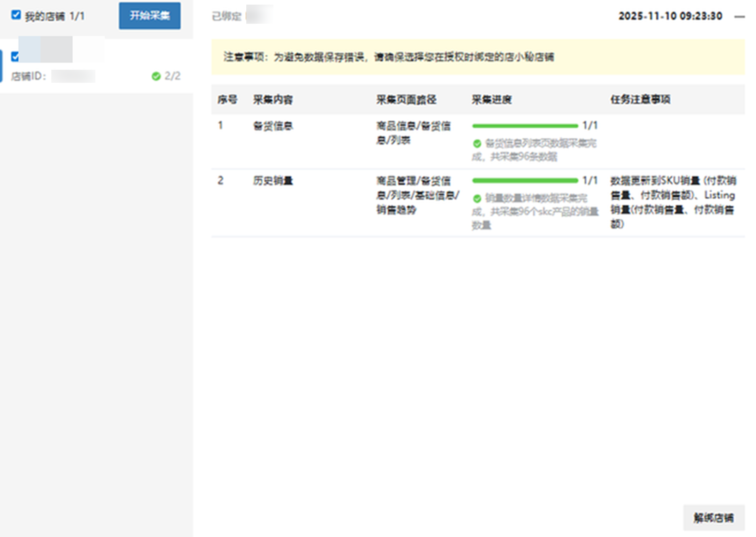Screen dimensions: 756x537
Task: Click the 任务注意事项 column header
Action: (x=640, y=100)
